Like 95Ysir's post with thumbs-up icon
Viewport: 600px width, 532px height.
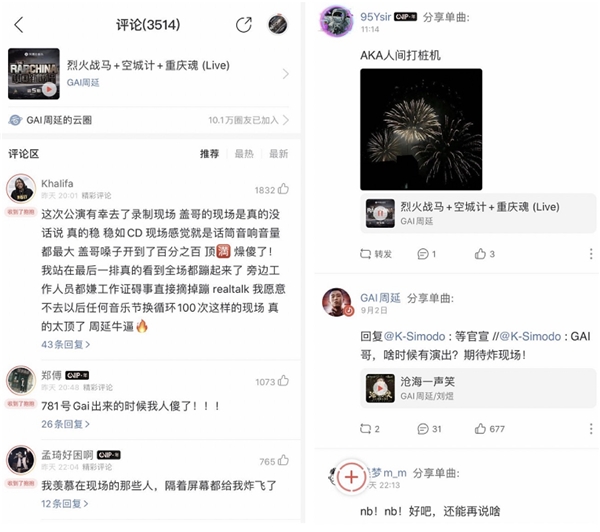[x=484, y=254]
